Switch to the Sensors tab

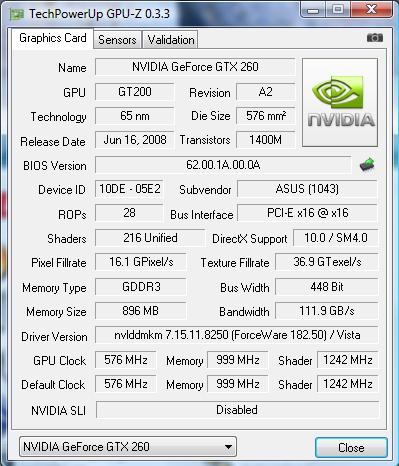[117, 40]
